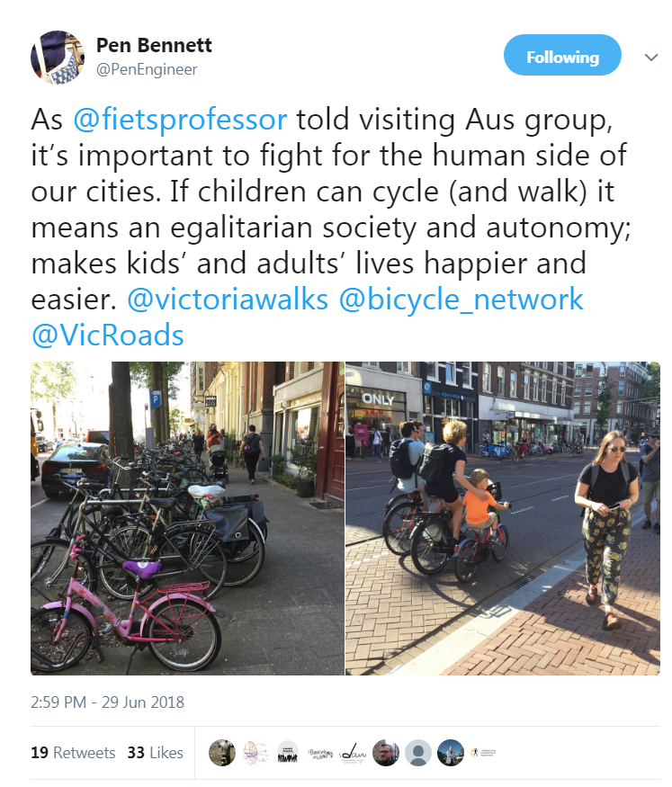
Task: Open the liker avatar with black silhouette crowd
Action: (288, 752)
